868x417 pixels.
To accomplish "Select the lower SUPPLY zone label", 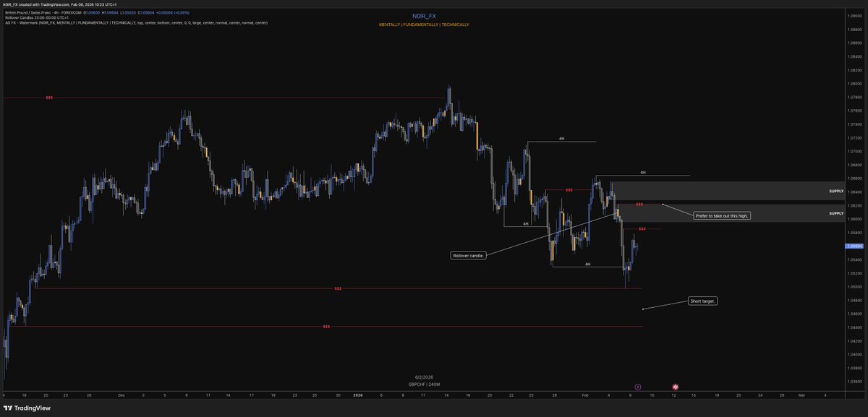I will 836,213.
